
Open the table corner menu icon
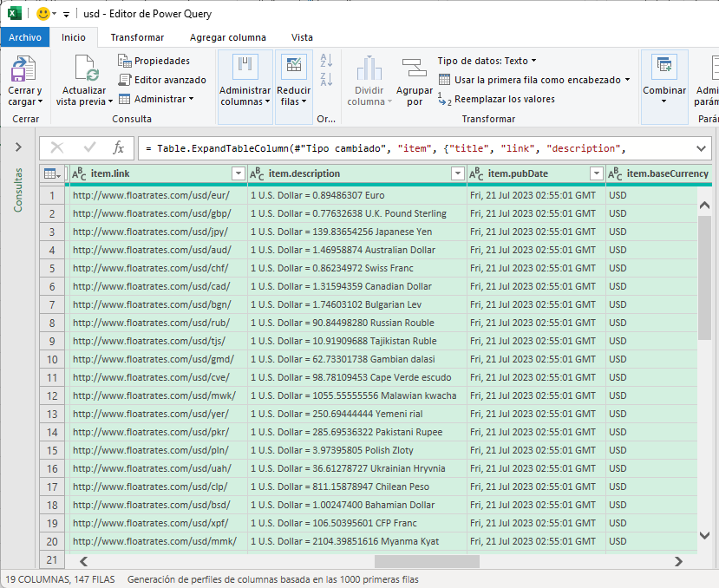click(52, 173)
